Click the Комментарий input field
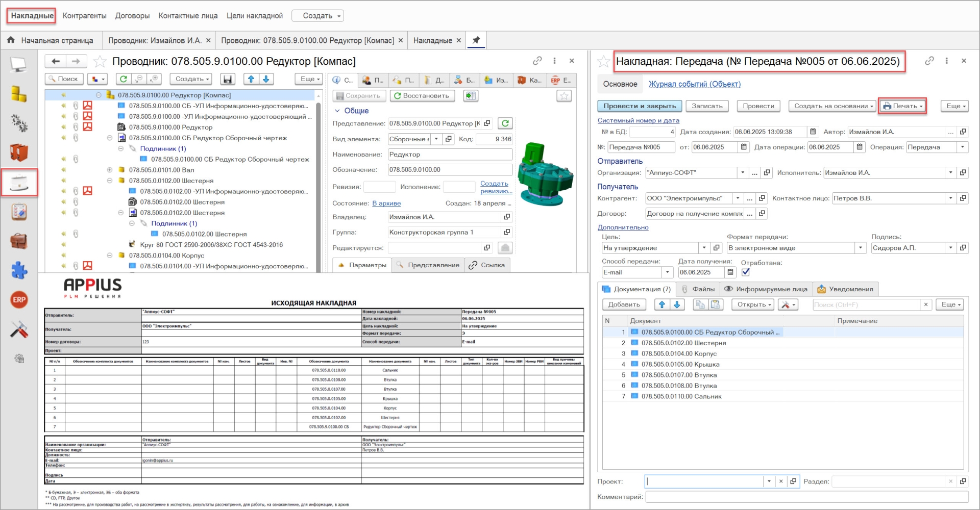This screenshot has height=510, width=980. (x=806, y=497)
